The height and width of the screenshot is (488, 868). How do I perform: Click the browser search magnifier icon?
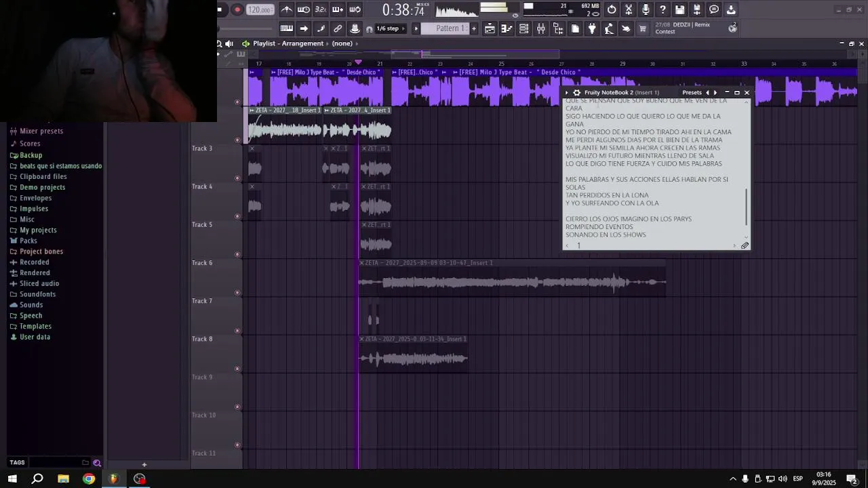[97, 463]
